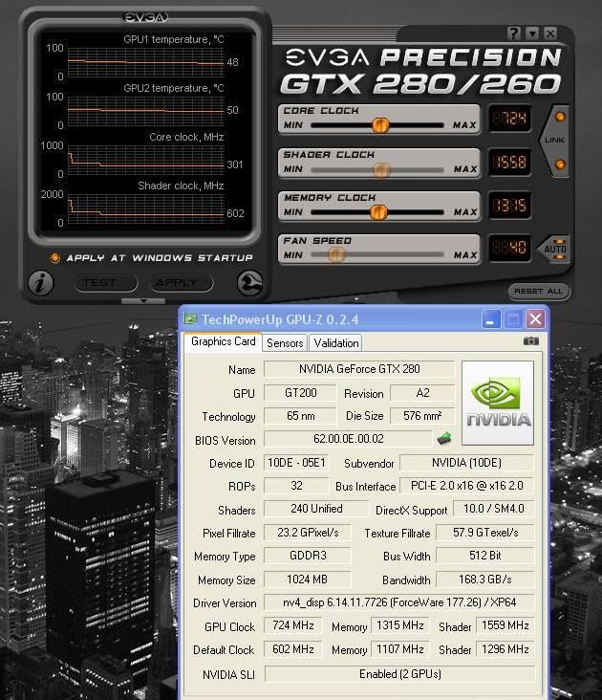Click the Bus Width 512 Bit field
Screen dimensions: 602x700
[x=485, y=556]
